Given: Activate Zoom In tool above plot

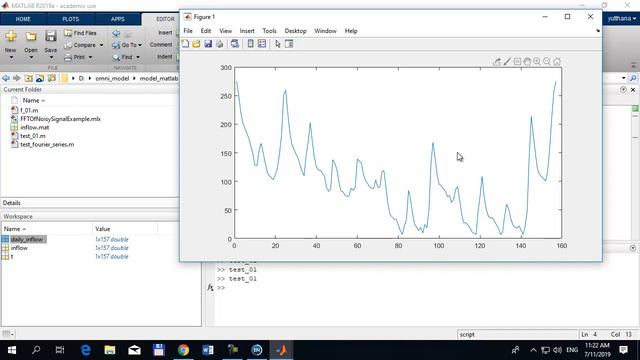Looking at the screenshot, I should pyautogui.click(x=537, y=62).
